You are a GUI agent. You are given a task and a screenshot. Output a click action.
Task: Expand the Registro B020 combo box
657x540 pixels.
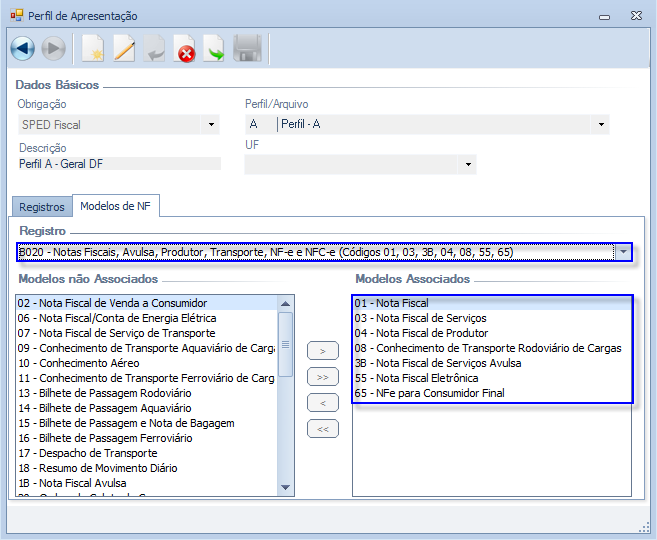[623, 252]
